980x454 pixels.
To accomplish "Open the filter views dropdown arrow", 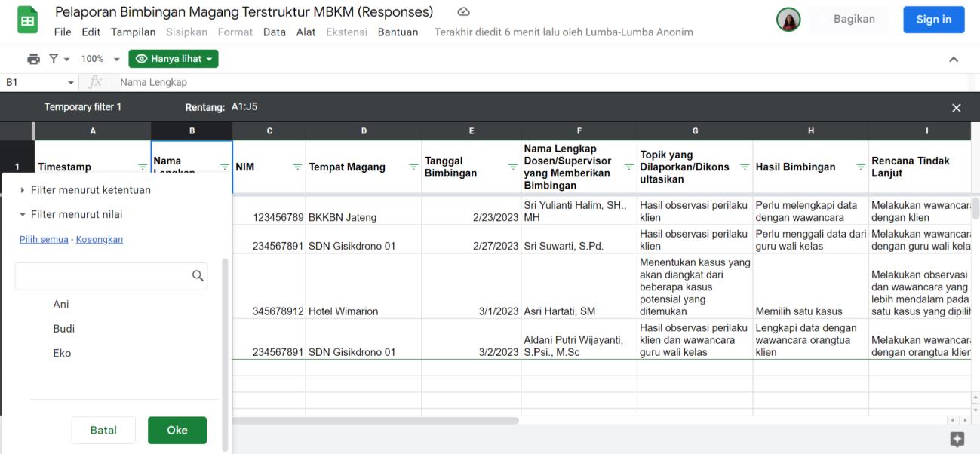I will click(66, 59).
